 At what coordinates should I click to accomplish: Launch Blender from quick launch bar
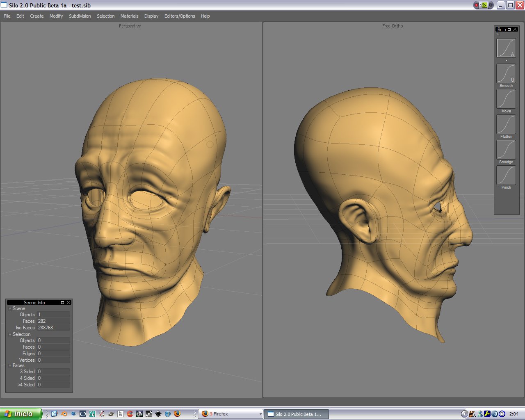tap(65, 414)
